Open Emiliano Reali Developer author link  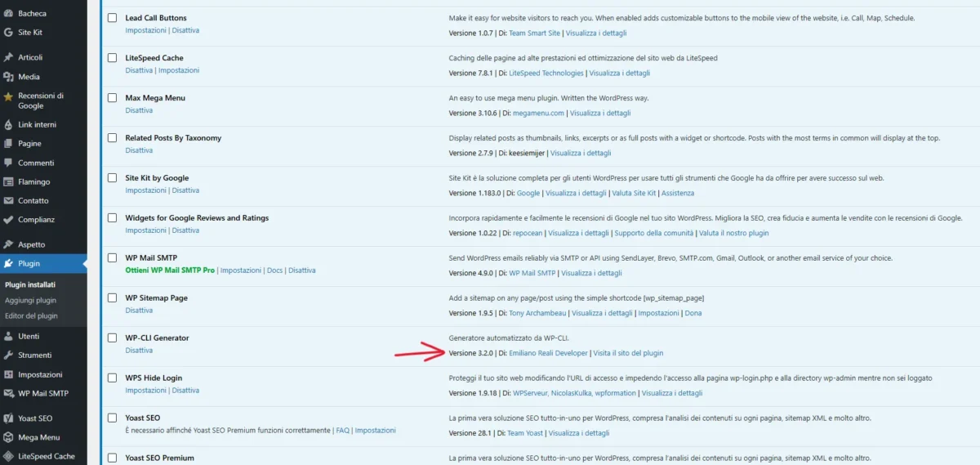pyautogui.click(x=548, y=353)
